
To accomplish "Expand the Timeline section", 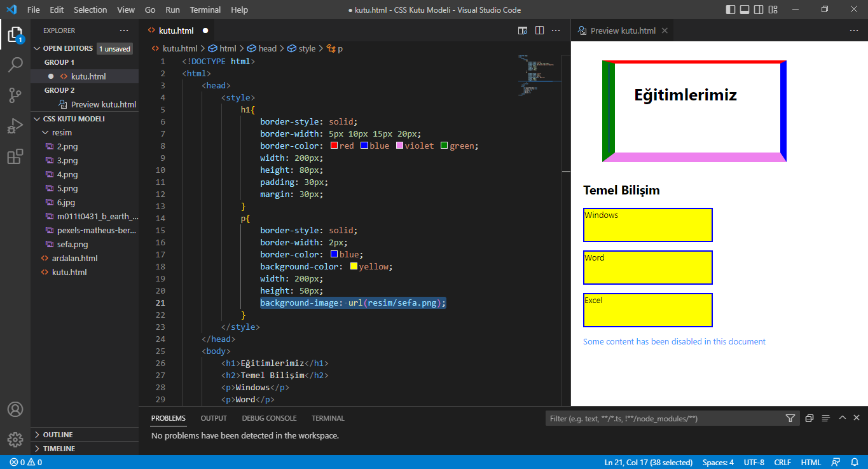I will pos(59,449).
